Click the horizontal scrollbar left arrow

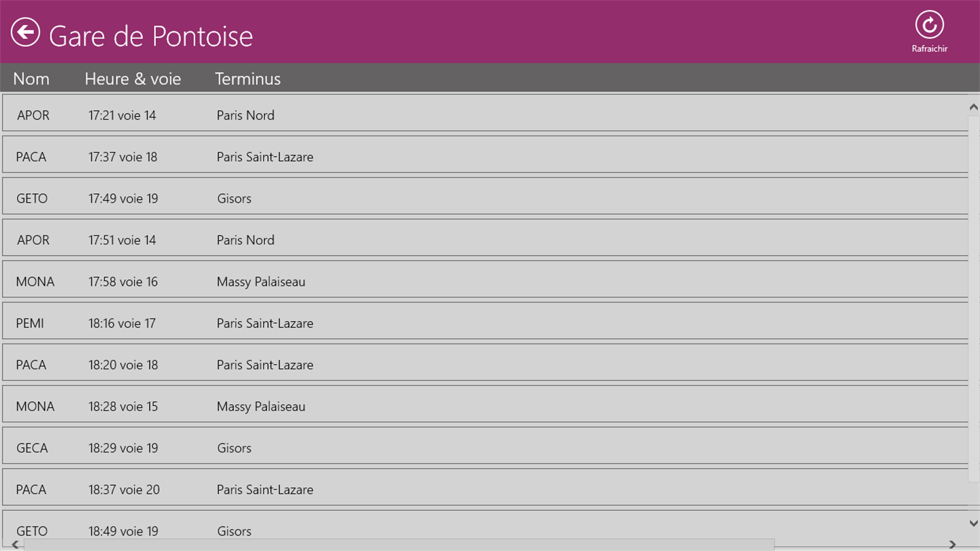15,544
